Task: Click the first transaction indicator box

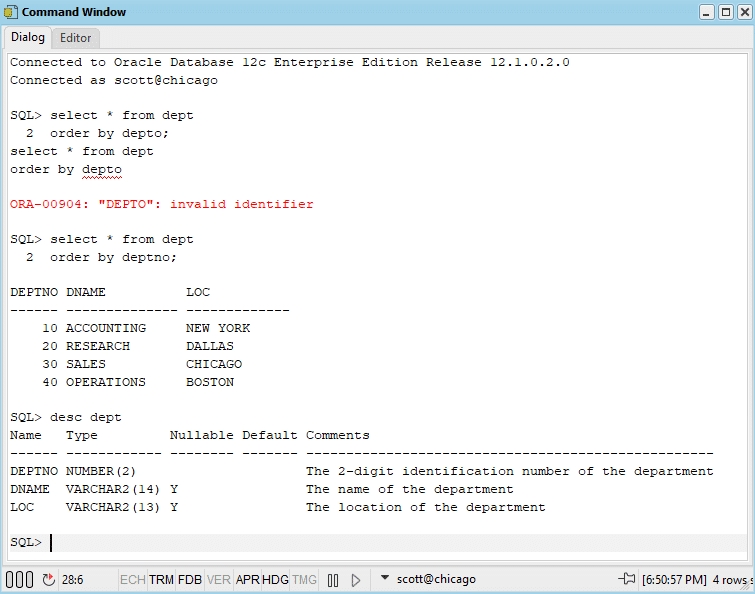Action: tap(10, 579)
